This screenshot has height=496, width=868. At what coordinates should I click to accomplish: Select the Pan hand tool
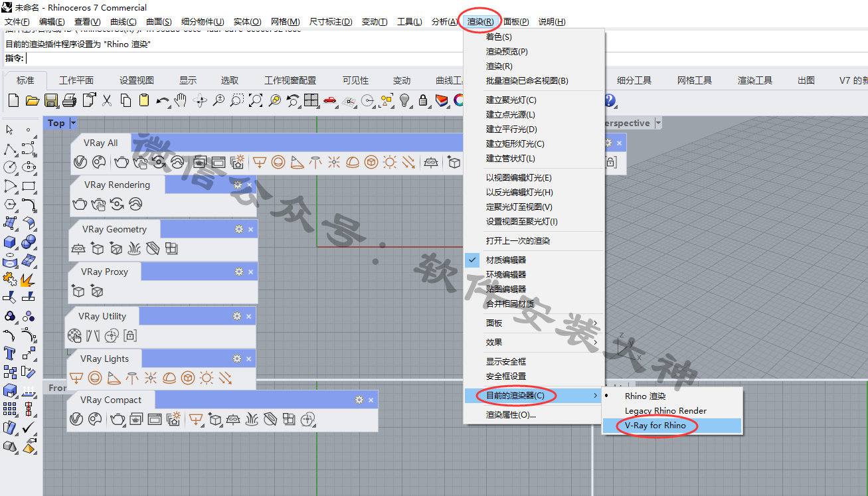[181, 101]
